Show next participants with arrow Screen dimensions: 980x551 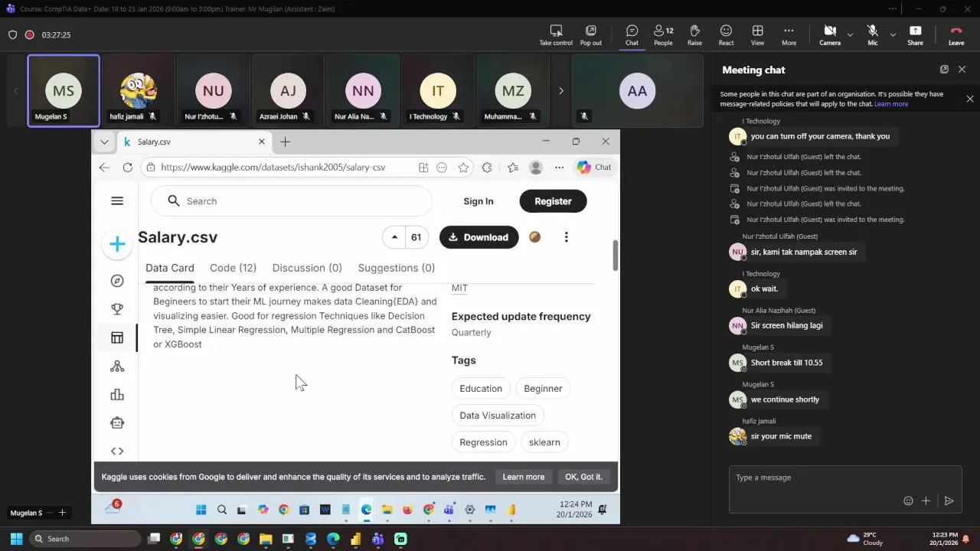(x=560, y=91)
